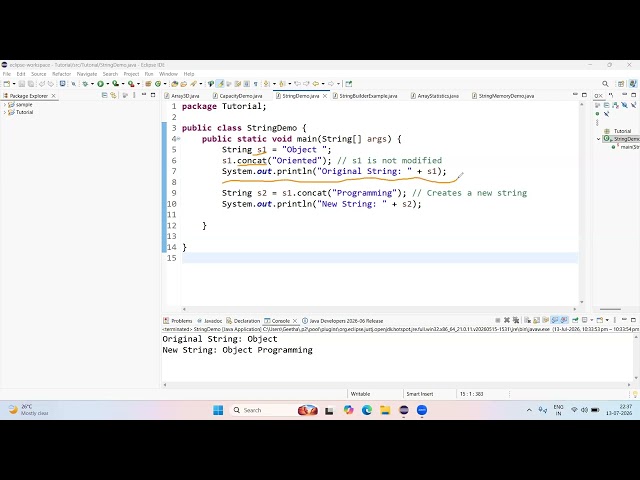Open the Source menu

(x=39, y=74)
